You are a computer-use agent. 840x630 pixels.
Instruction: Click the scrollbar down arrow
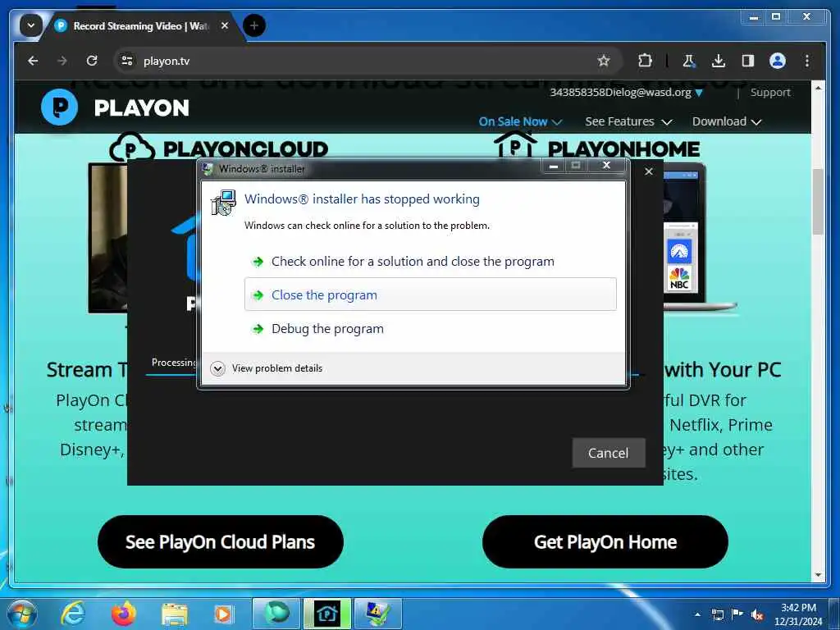[818, 575]
